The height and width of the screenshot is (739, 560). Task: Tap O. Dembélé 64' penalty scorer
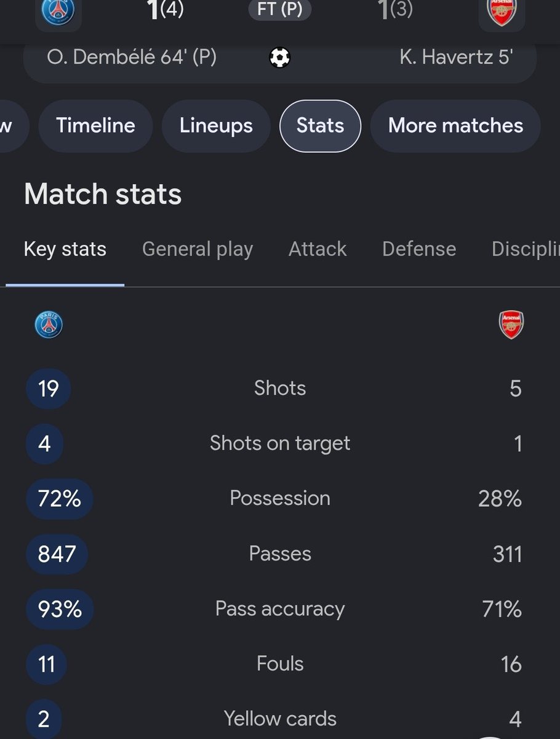point(132,58)
